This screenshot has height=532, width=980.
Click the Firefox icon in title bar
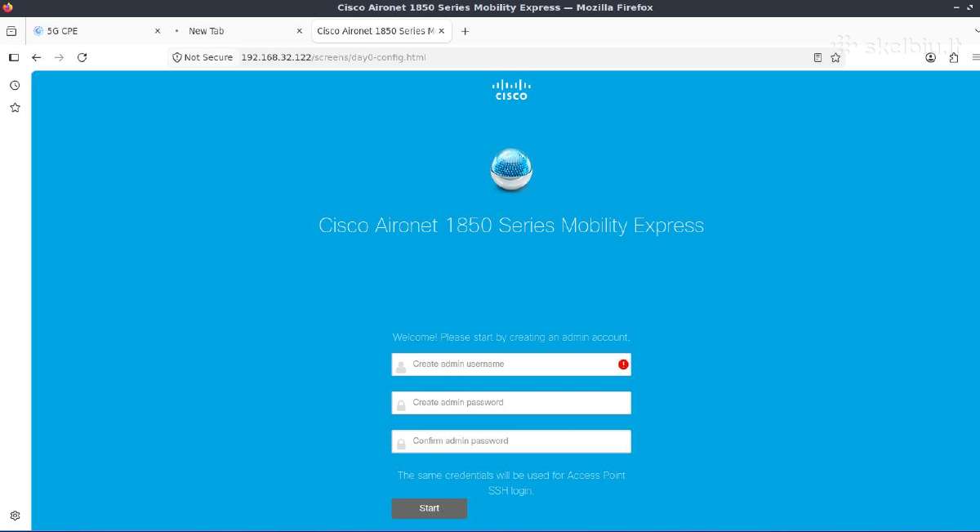click(8, 7)
